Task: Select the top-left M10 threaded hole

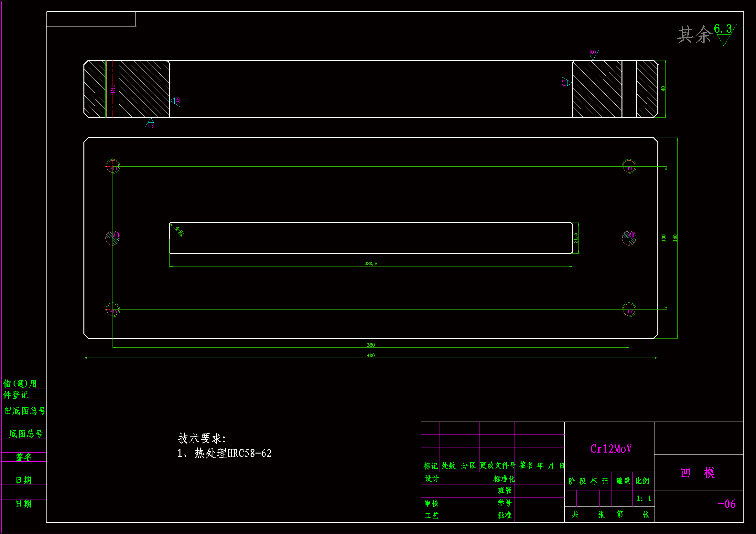Action: click(113, 166)
